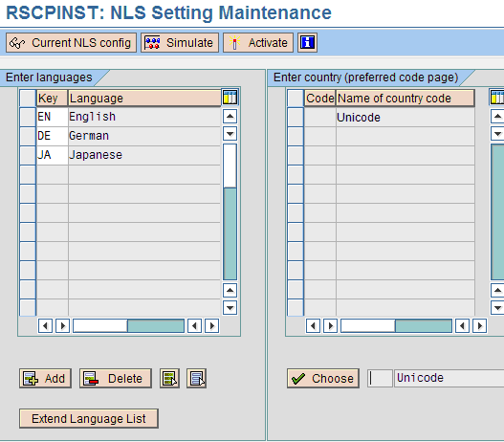Run Simulate from the toolbar
Screen dimensions: 504x442
point(180,42)
